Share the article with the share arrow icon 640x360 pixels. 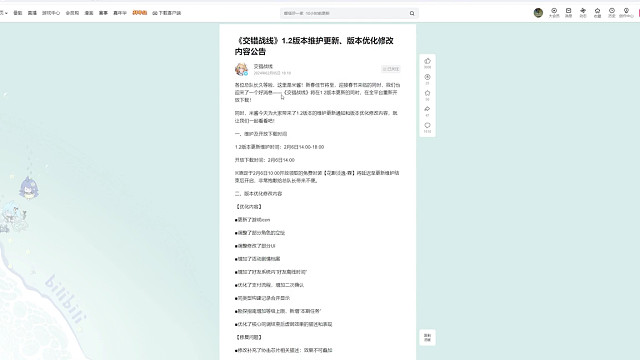coord(427,109)
